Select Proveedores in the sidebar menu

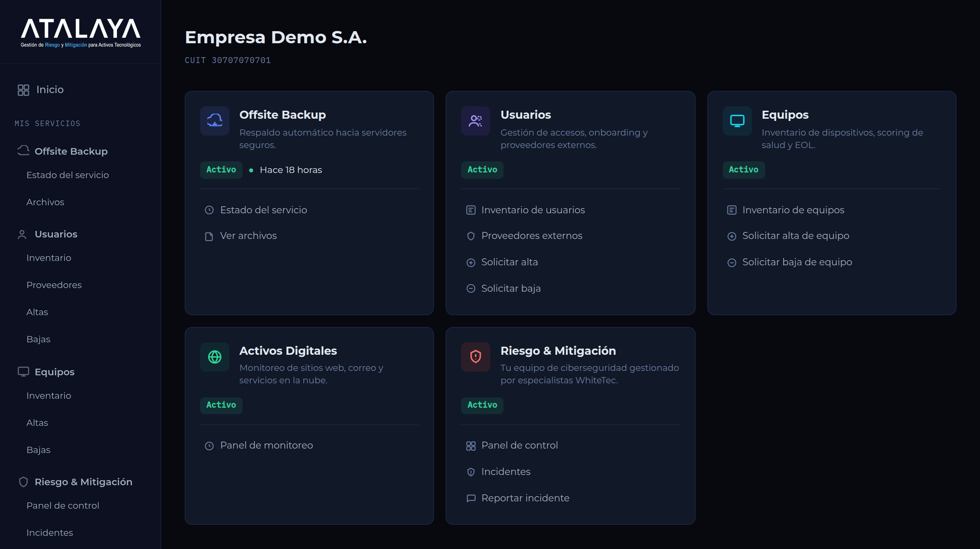pyautogui.click(x=54, y=285)
